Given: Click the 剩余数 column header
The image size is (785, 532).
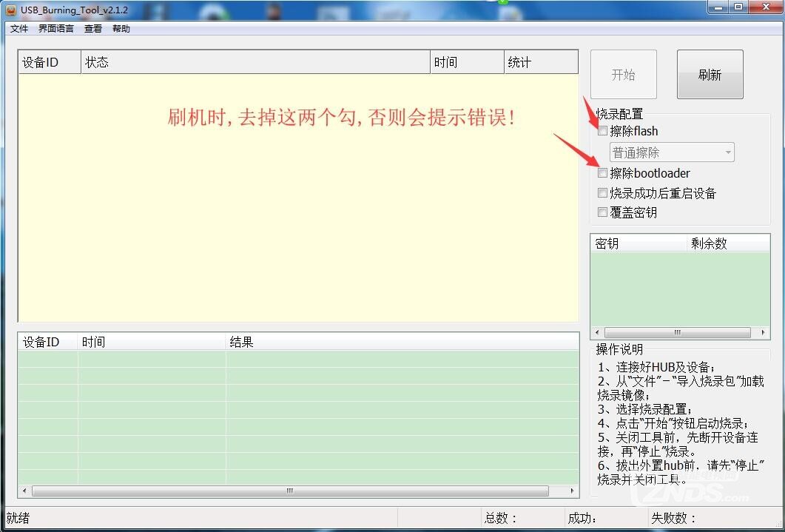Looking at the screenshot, I should pyautogui.click(x=708, y=242).
